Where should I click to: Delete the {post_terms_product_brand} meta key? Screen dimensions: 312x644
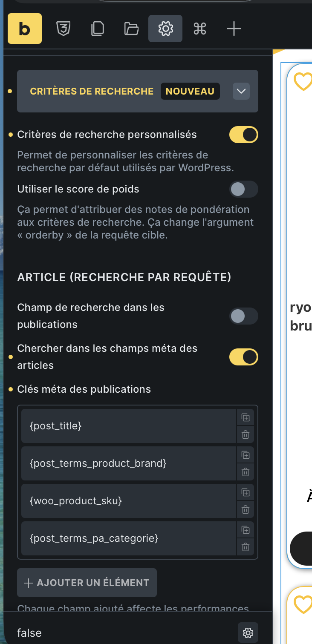point(246,472)
